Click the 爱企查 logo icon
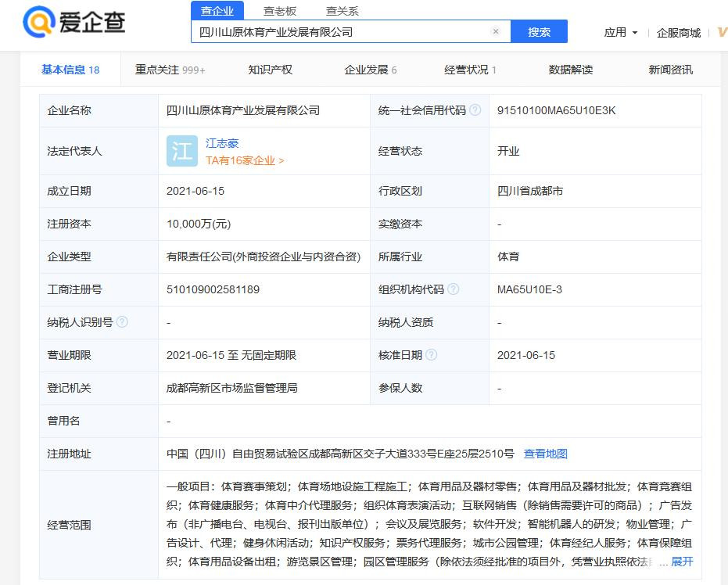 pyautogui.click(x=38, y=23)
